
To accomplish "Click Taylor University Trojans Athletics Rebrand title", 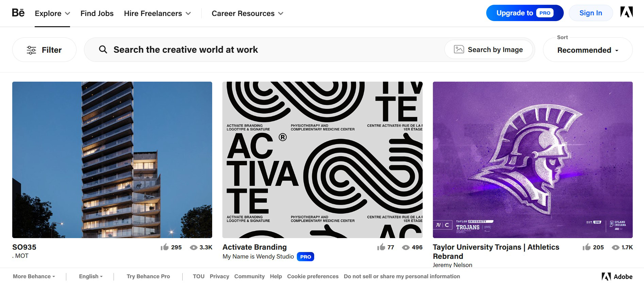I will point(496,252).
